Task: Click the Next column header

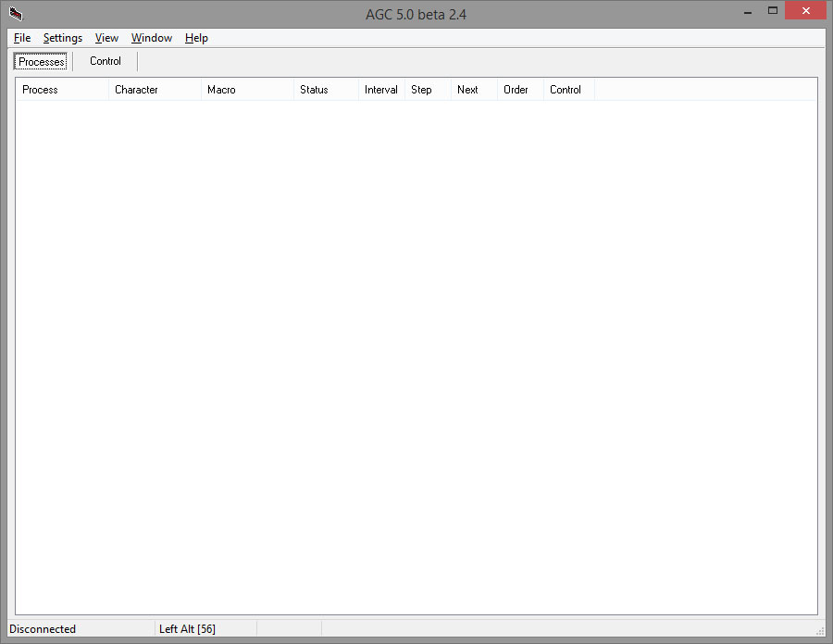Action: (474, 90)
